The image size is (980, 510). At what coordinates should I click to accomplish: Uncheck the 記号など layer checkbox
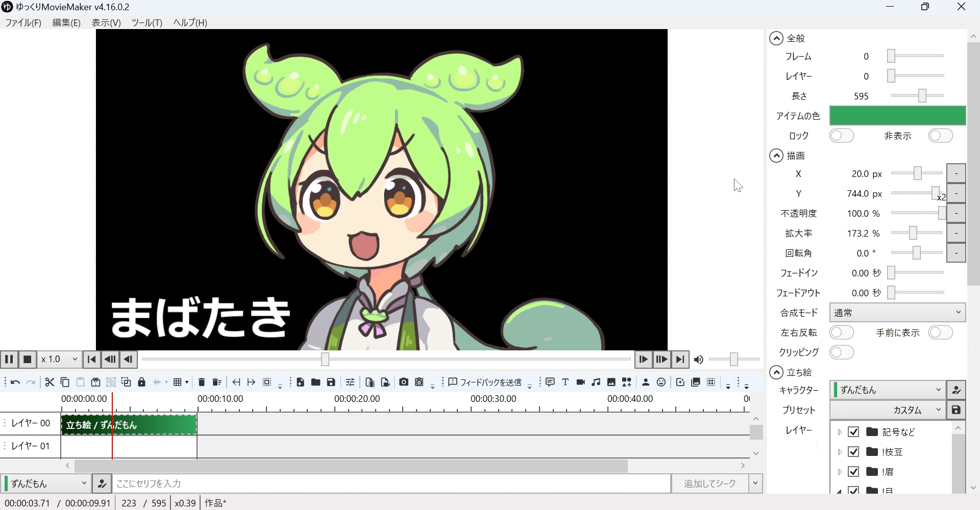pyautogui.click(x=853, y=432)
